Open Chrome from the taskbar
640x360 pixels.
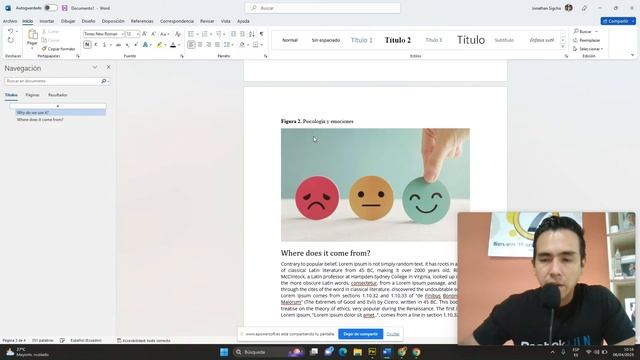click(416, 352)
